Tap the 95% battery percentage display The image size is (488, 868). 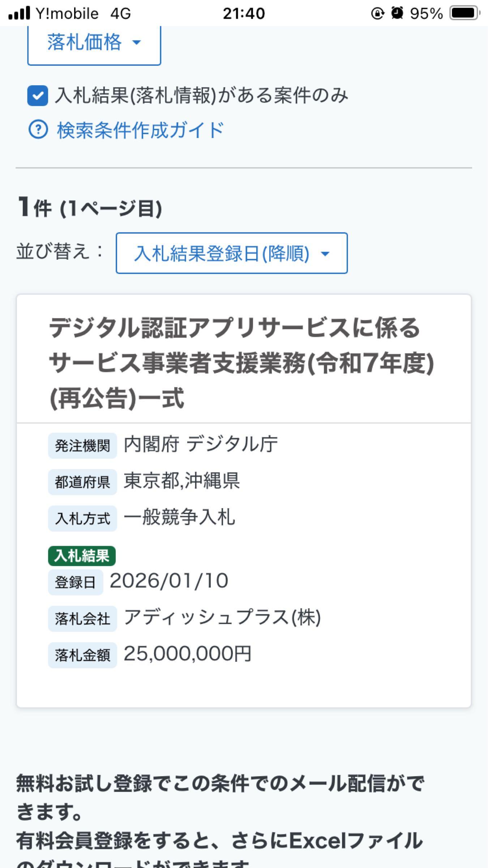pyautogui.click(x=427, y=13)
